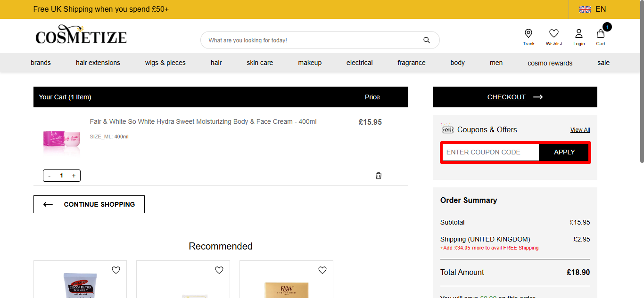Open the cosmo rewards menu
644x298 pixels.
pyautogui.click(x=550, y=63)
